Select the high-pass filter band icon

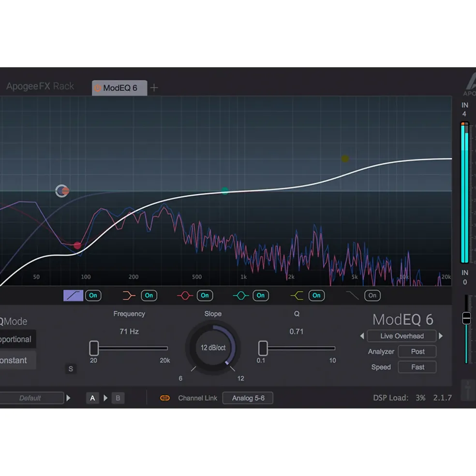(x=73, y=295)
